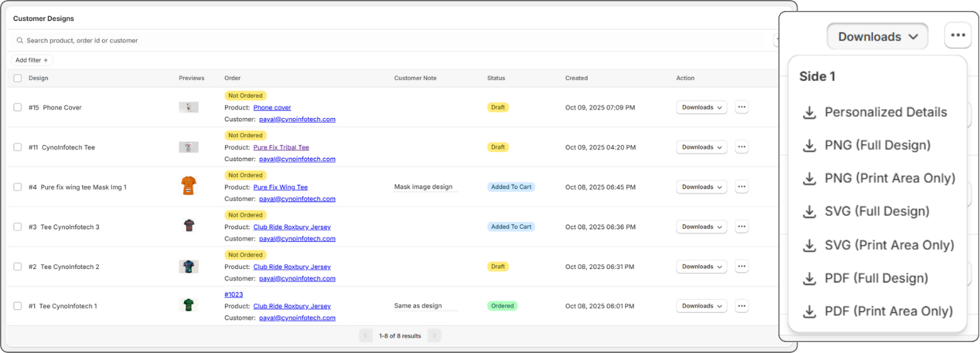Toggle the select-all checkbox in table header
Screen dimensions: 980x353
click(x=17, y=78)
